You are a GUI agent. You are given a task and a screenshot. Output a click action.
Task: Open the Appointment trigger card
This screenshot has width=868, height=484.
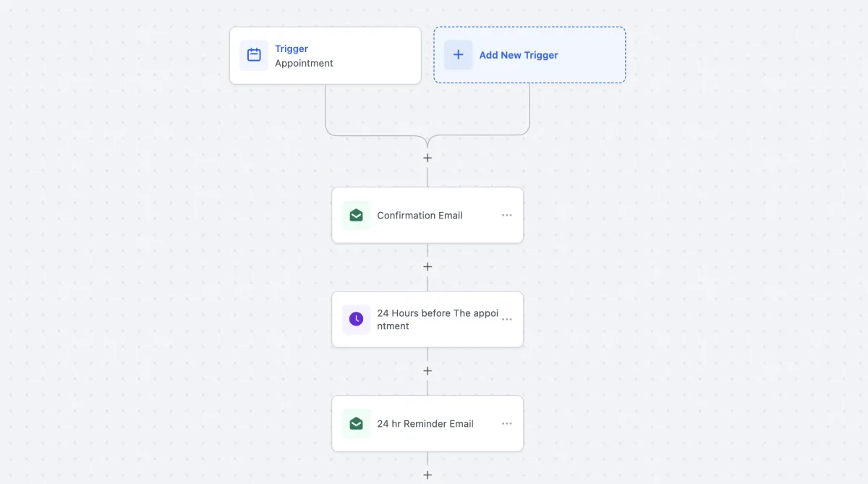325,56
